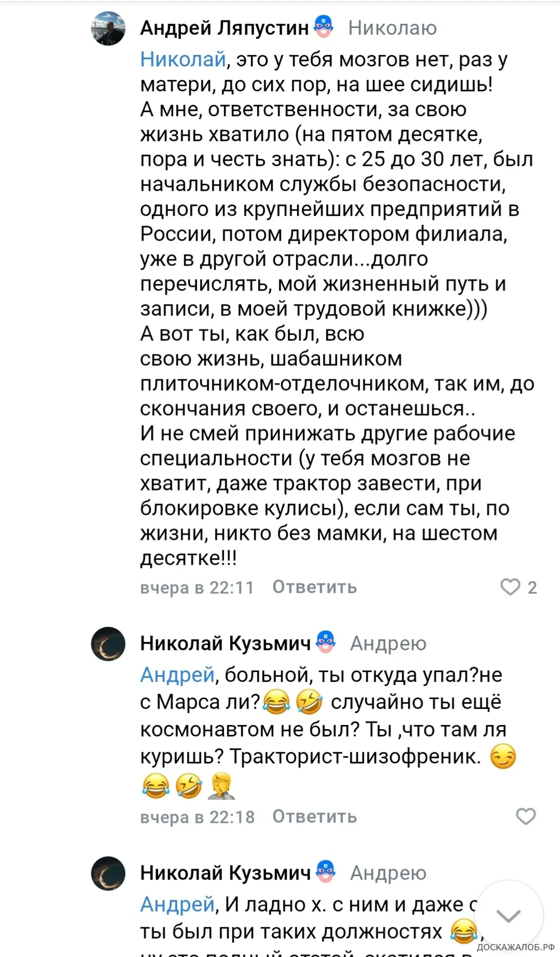Click the blue 'Николай' mention link
The width and height of the screenshot is (560, 957).
coord(183,60)
